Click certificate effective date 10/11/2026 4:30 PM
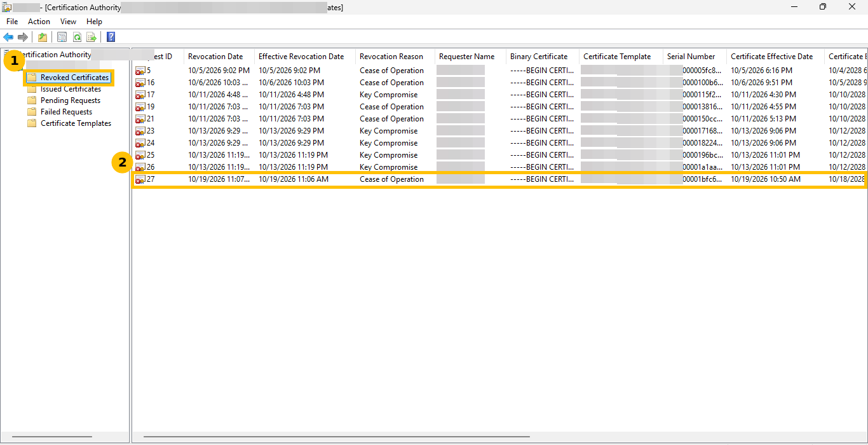 coord(764,95)
